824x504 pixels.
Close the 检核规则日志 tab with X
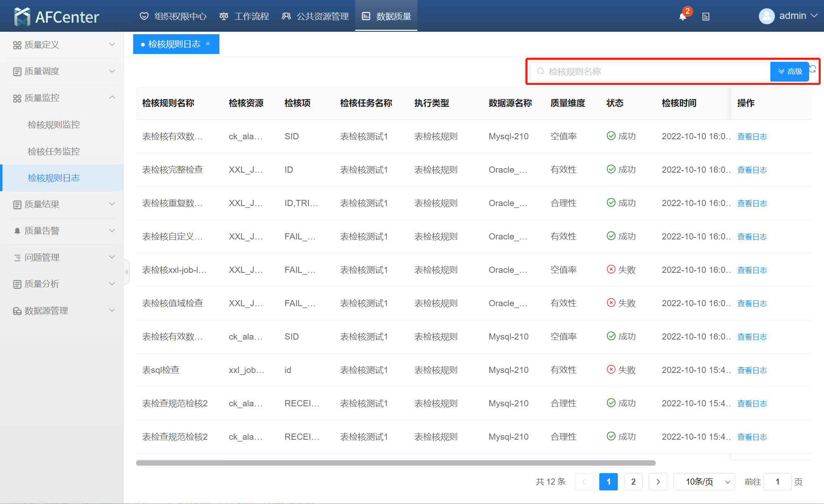pos(208,44)
